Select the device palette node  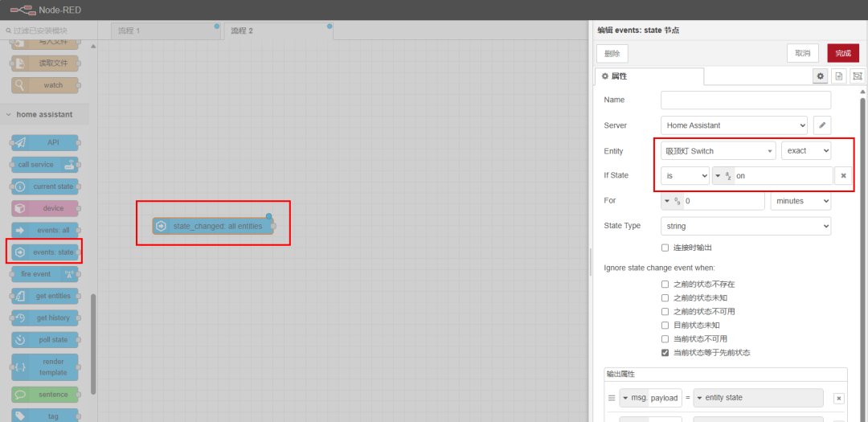pos(45,208)
